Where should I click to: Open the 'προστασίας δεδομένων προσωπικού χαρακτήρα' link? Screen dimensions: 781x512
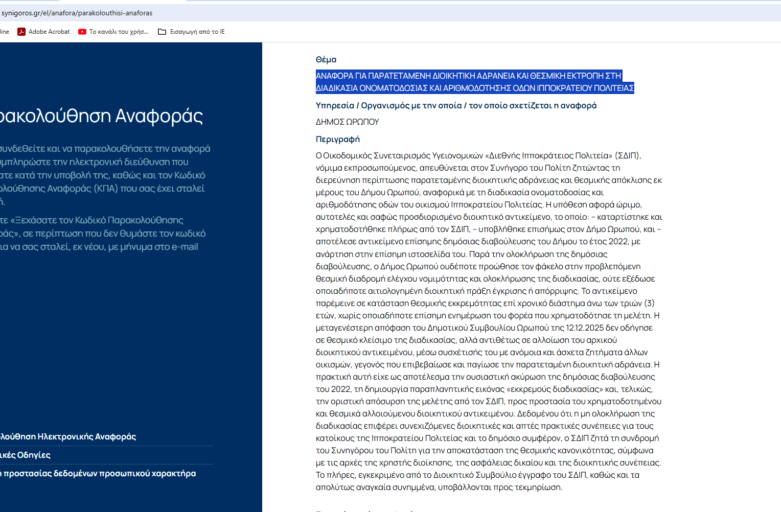pos(98,474)
